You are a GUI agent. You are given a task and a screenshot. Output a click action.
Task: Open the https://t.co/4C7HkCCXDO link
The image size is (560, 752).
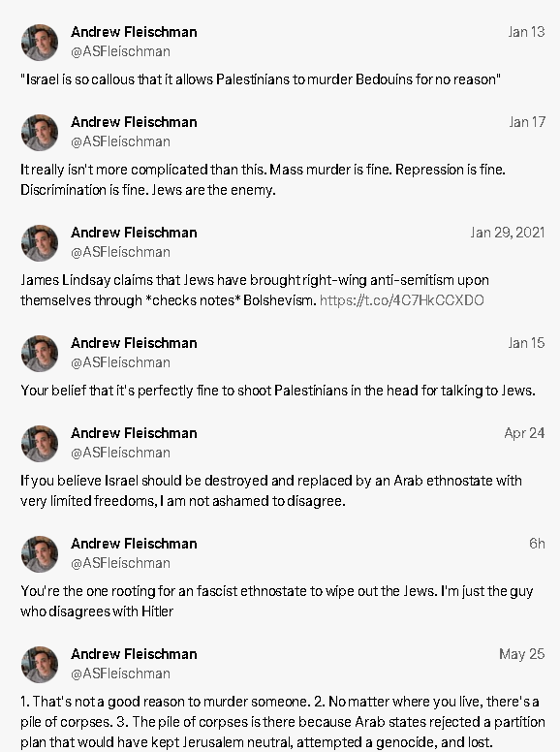tap(402, 300)
